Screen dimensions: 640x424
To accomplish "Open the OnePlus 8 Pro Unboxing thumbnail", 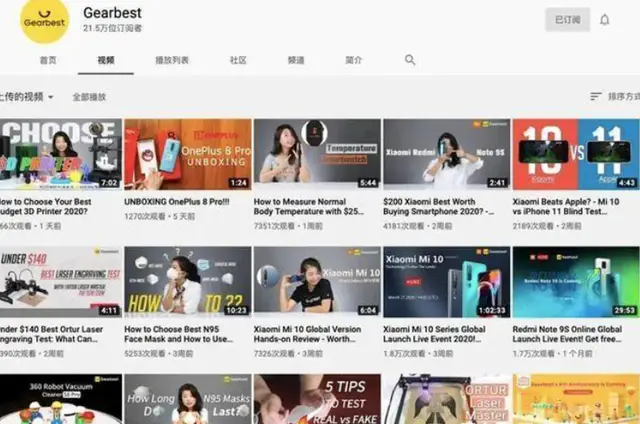I will point(188,154).
